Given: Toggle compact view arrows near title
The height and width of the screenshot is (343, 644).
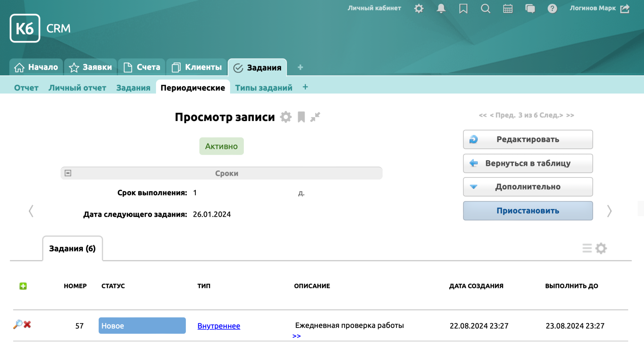Looking at the screenshot, I should [x=315, y=117].
